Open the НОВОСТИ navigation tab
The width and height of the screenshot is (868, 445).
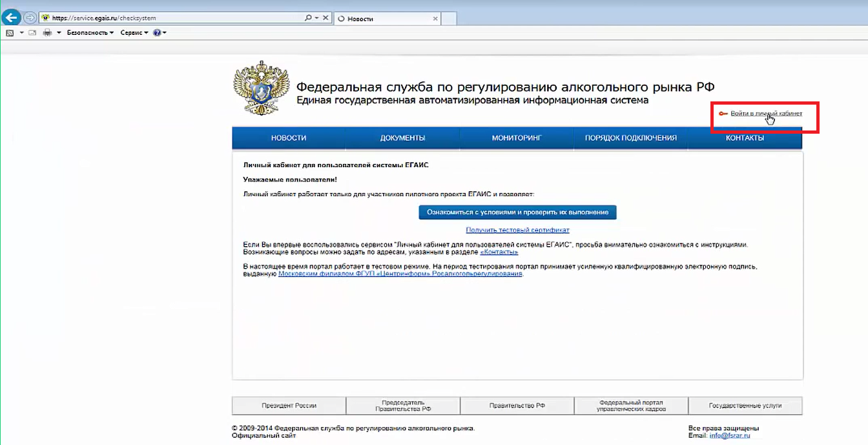coord(289,138)
